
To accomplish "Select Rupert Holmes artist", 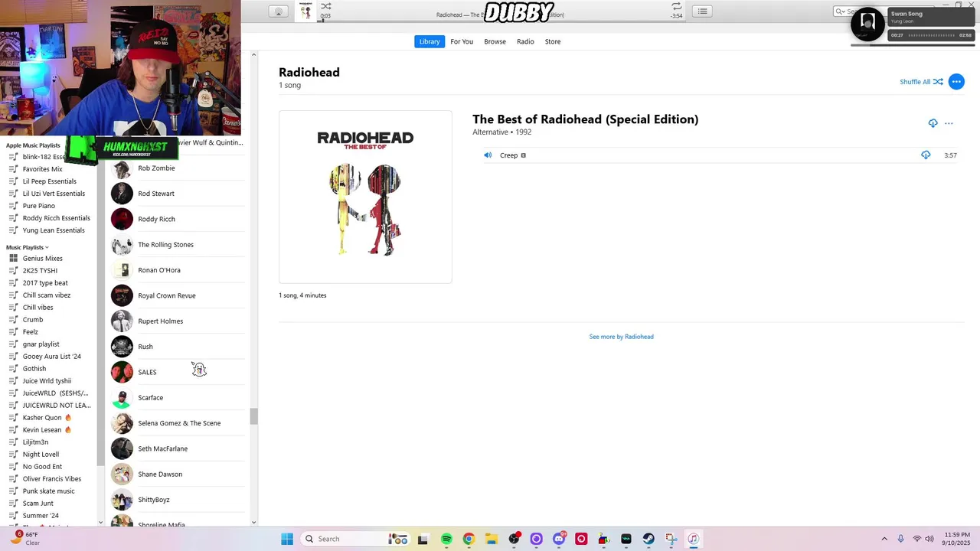I will pos(178,321).
